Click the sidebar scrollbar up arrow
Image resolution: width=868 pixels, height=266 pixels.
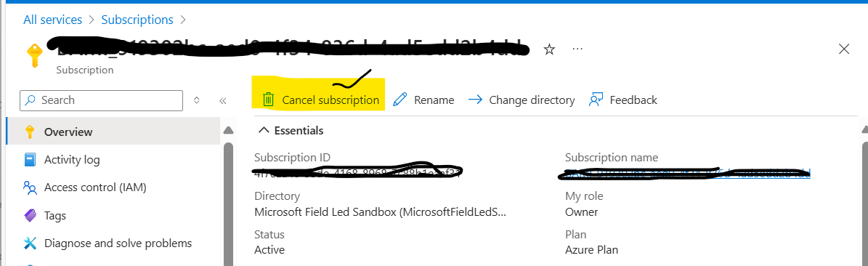(x=228, y=131)
